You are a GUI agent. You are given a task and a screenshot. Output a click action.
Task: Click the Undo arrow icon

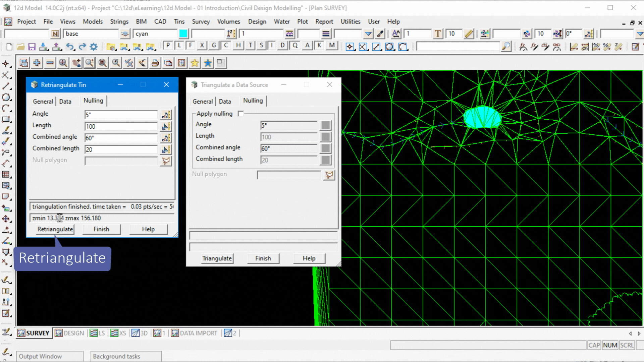coord(69,47)
